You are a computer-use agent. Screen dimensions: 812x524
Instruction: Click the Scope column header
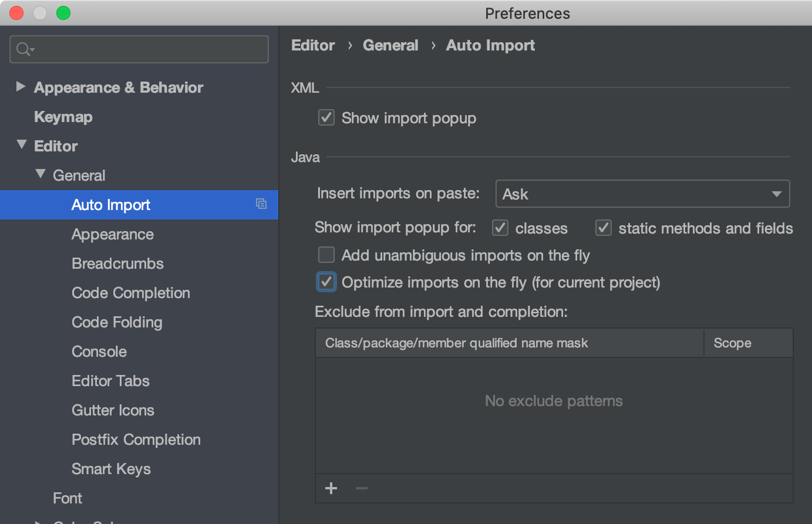pos(732,343)
